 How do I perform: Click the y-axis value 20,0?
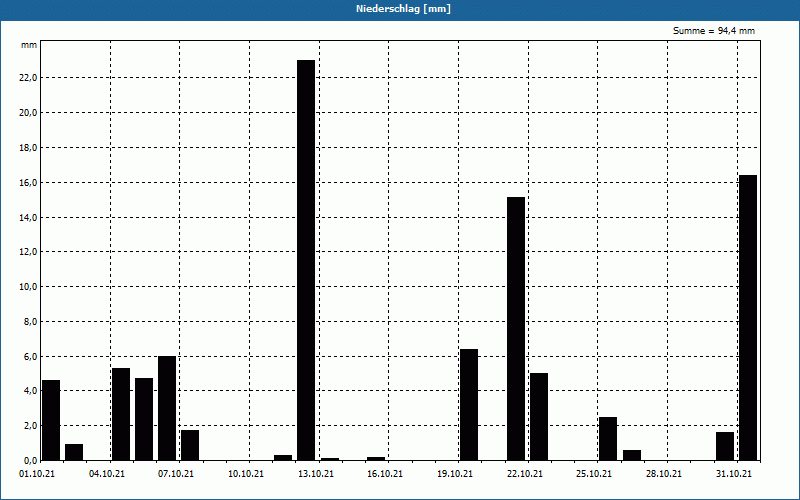tap(28, 113)
